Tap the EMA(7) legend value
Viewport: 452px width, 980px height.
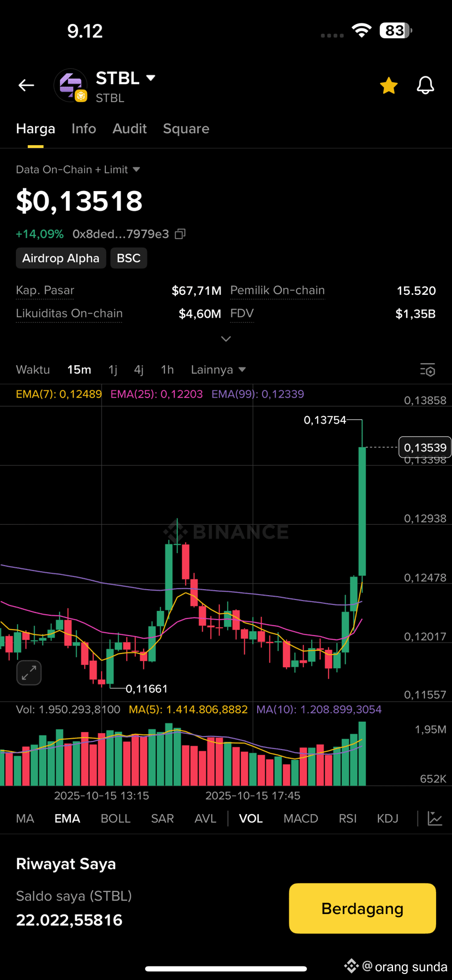[x=59, y=394]
